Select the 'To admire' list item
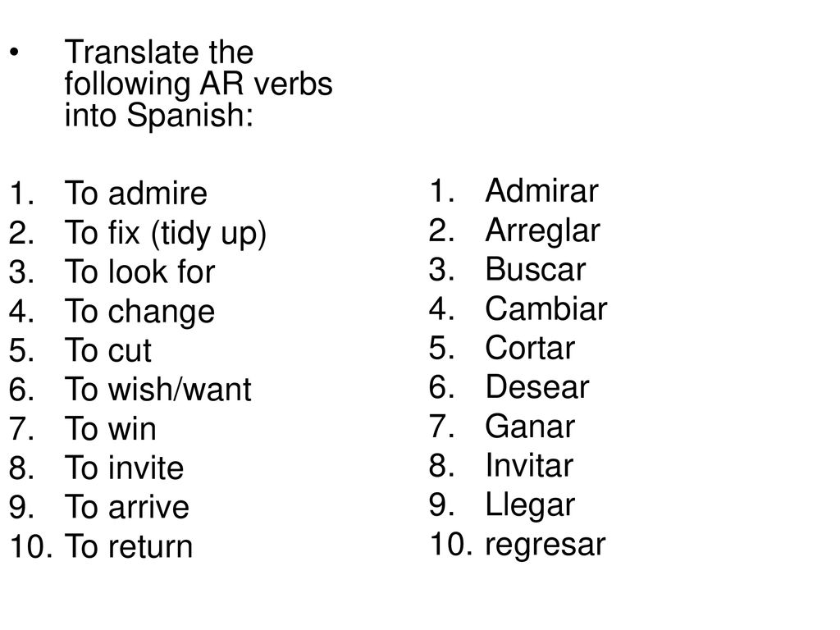The height and width of the screenshot is (630, 840). 135,193
